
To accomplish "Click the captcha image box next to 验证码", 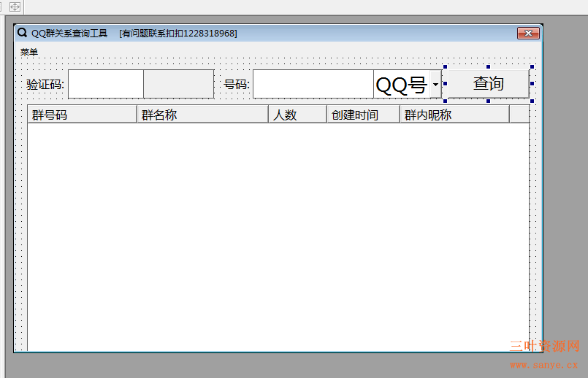I will pyautogui.click(x=178, y=84).
